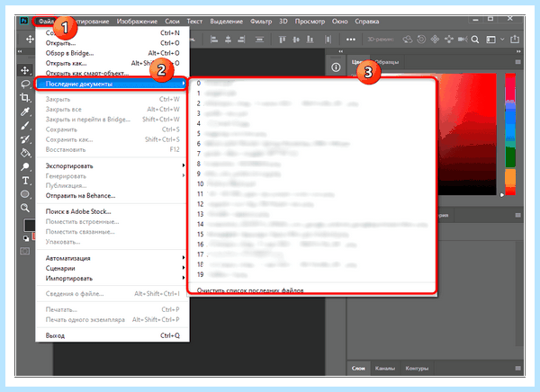Viewport: 540px width, 392px height.
Task: Collapse the left toolbar with double-arrow
Action: coord(20,51)
